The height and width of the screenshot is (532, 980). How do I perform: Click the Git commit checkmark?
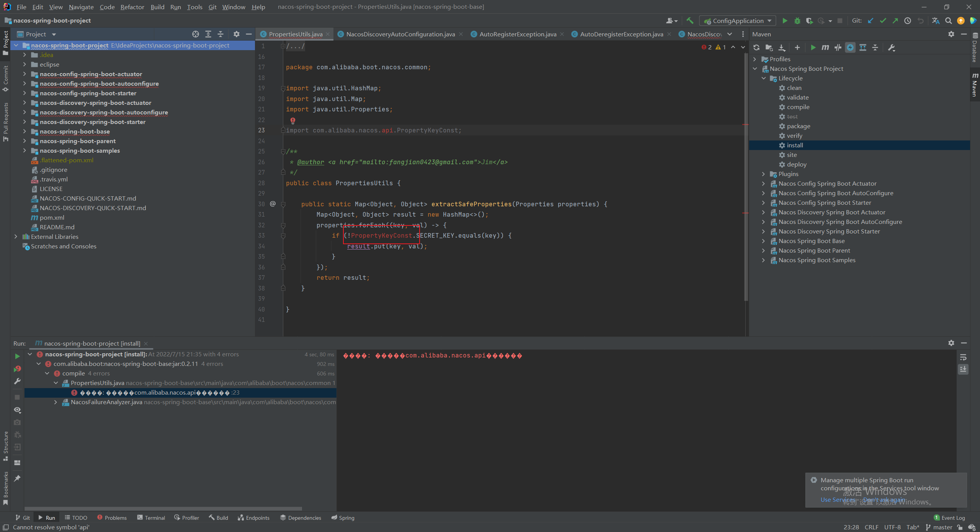pos(883,21)
